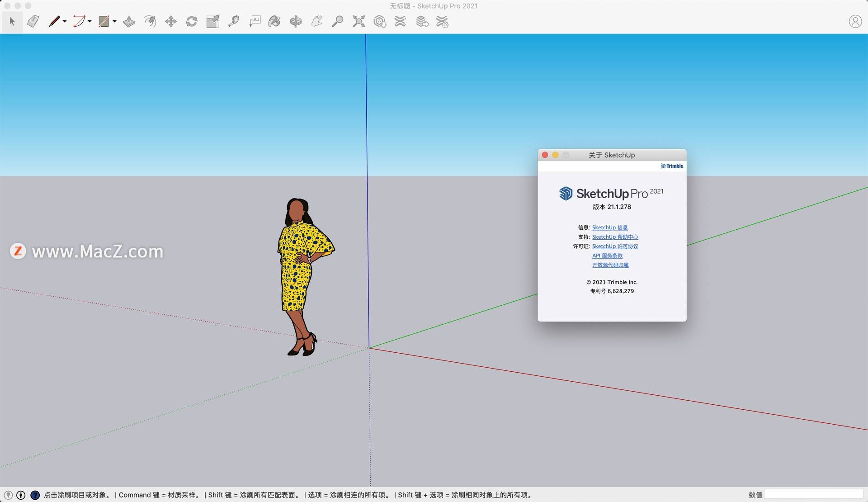The image size is (868, 502).
Task: Open the Shapes tool dropdown arrow
Action: 114,21
